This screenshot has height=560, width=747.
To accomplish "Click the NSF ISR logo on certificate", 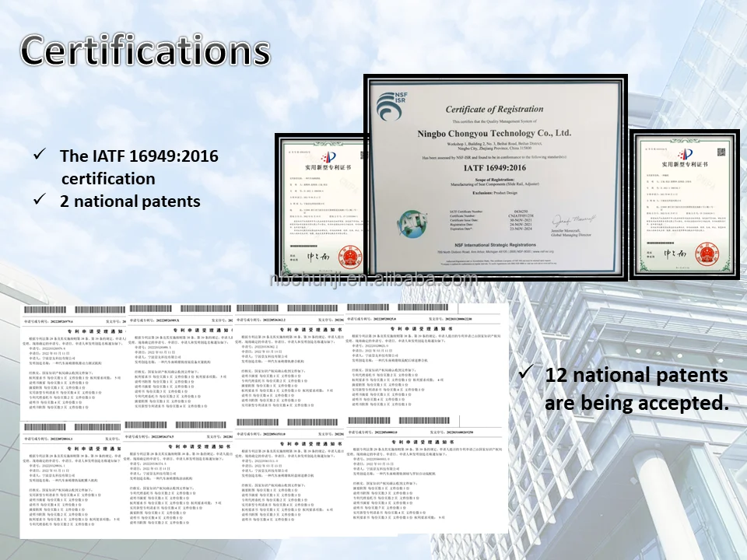I will 391,107.
